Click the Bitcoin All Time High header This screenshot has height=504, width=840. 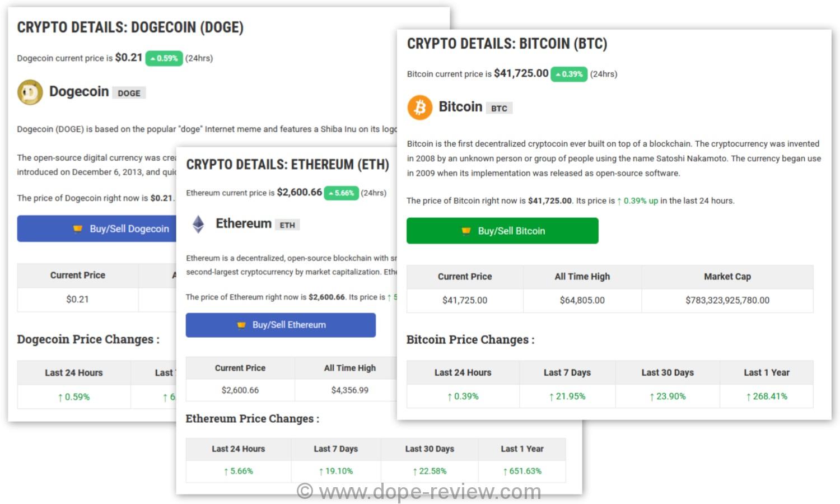(582, 277)
